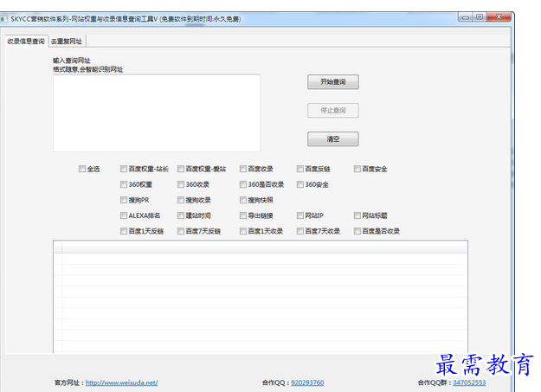
Task: Check the 搜狗收录 option
Action: (181, 200)
